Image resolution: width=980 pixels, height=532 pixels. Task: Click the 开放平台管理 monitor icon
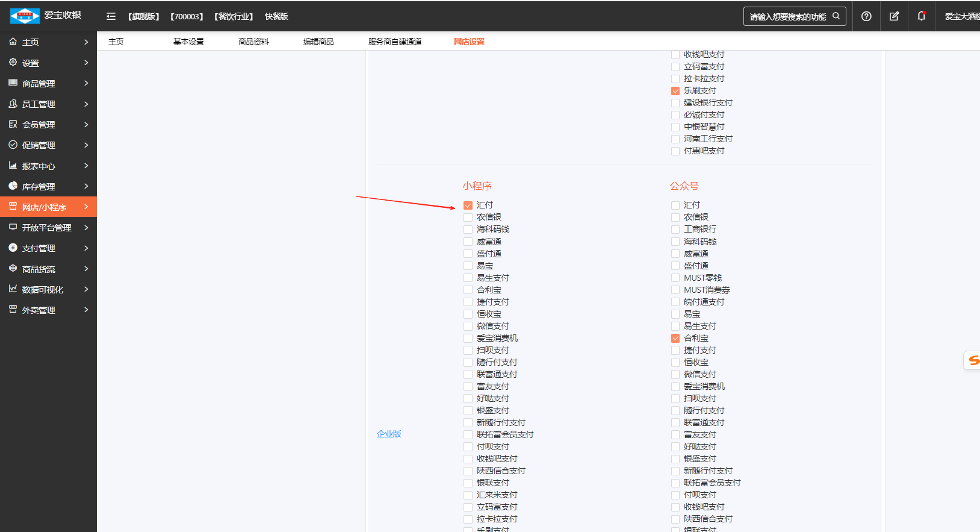[13, 227]
